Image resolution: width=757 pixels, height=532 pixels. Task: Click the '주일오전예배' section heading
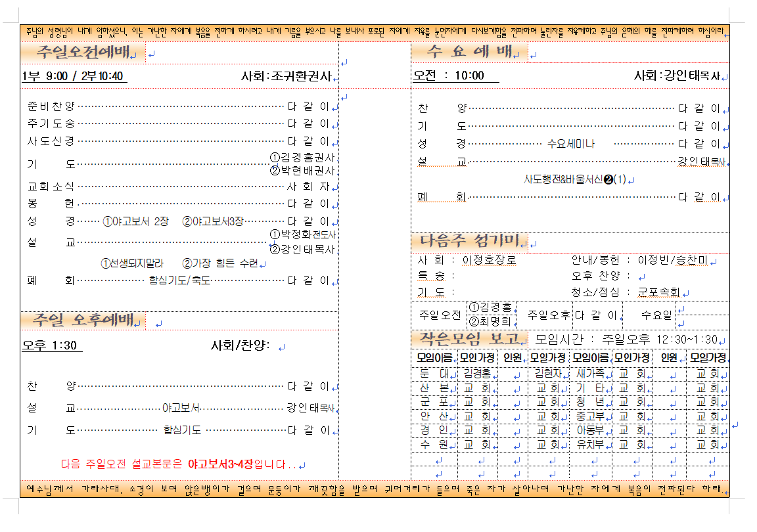pos(83,52)
